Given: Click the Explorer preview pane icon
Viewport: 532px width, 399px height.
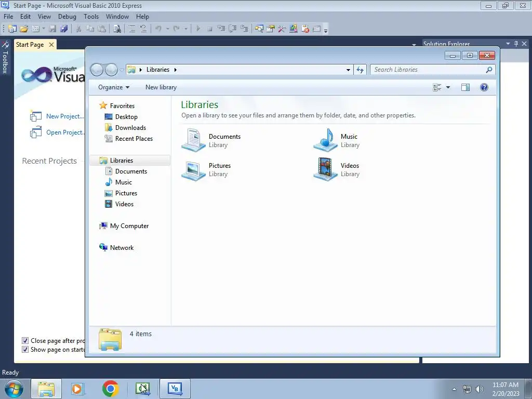Looking at the screenshot, I should coord(465,87).
